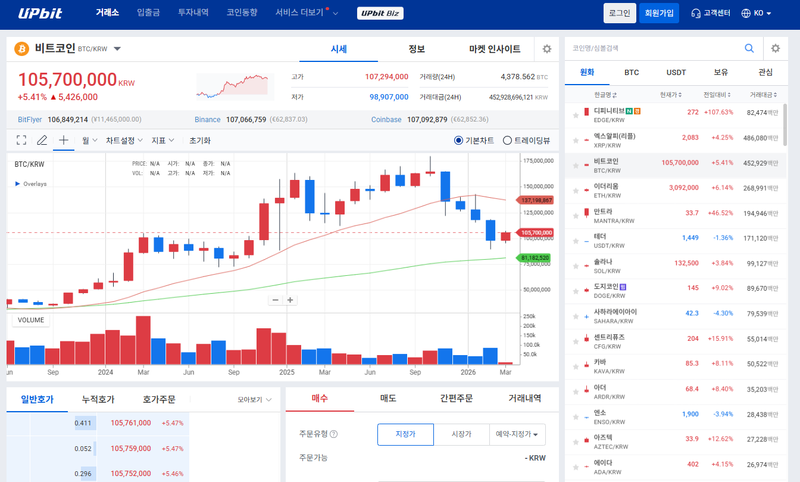Favorite the EDGE/KRW coin star
800x482 pixels.
point(575,113)
